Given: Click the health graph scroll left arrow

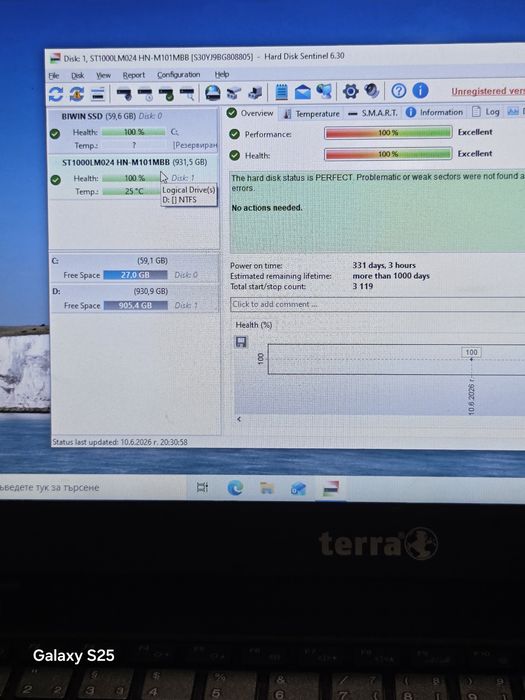Looking at the screenshot, I should click(x=239, y=419).
